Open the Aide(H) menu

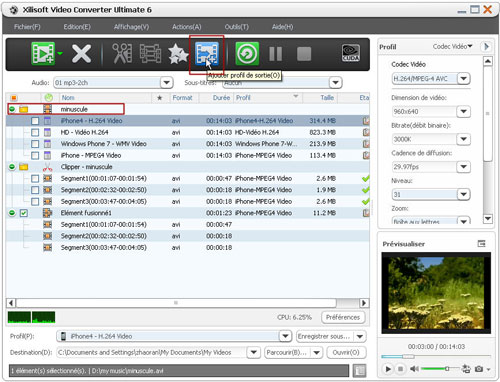coord(282,27)
